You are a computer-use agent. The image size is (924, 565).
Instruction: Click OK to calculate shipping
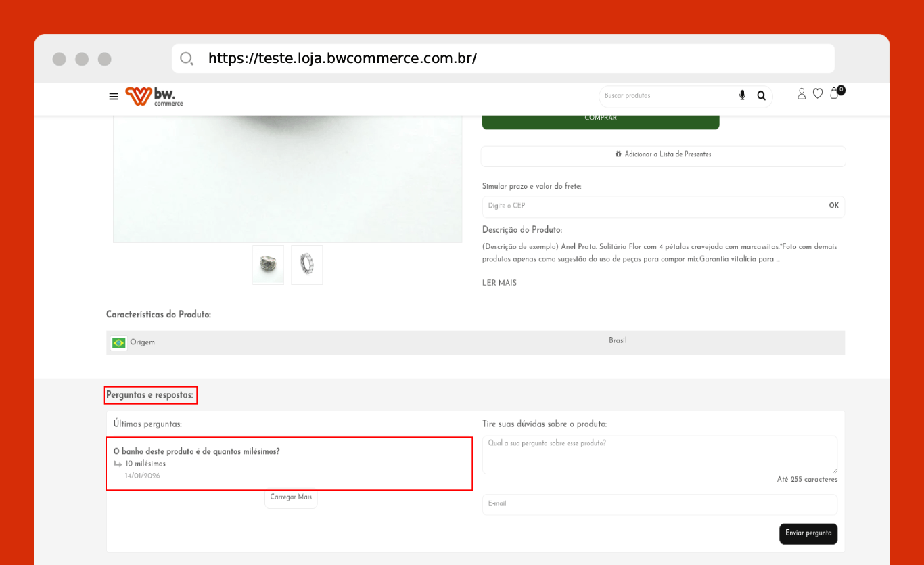click(833, 206)
